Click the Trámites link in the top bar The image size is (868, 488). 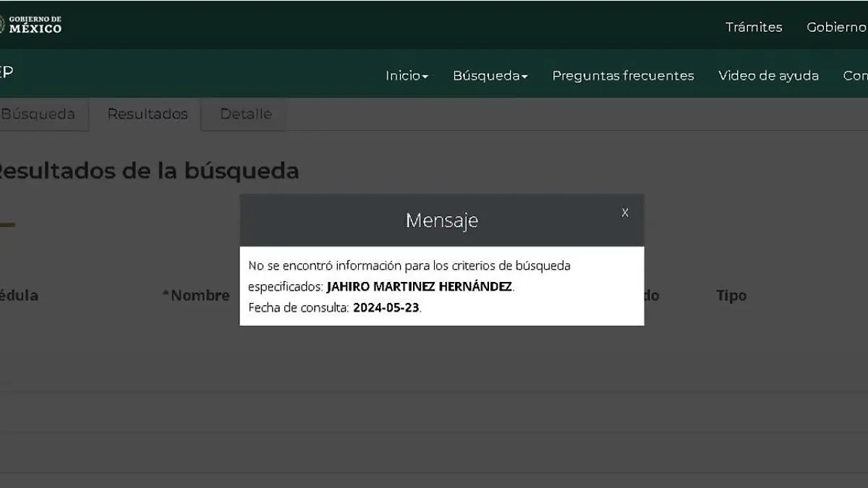click(754, 27)
